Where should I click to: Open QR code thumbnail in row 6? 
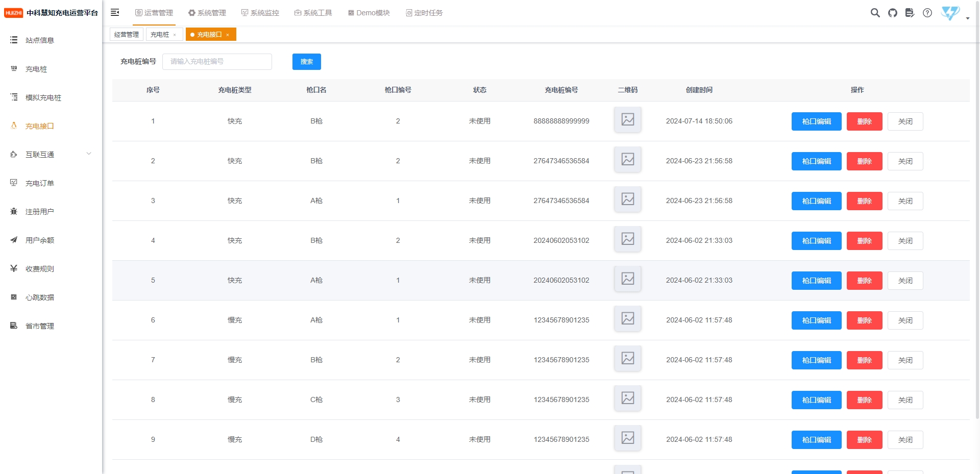(x=628, y=318)
